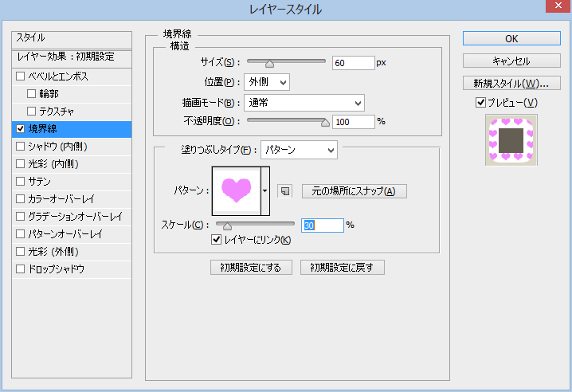Click the pink heart pattern thumbnail
Image resolution: width=572 pixels, height=392 pixels.
click(x=236, y=190)
